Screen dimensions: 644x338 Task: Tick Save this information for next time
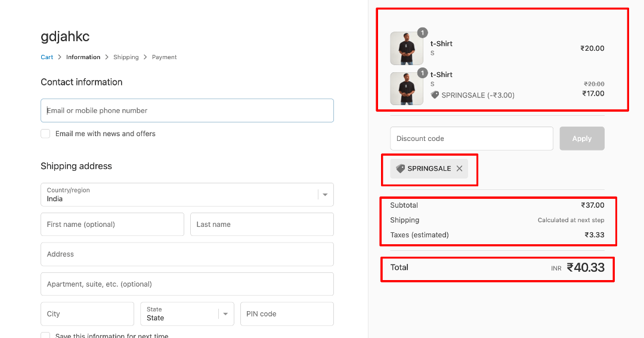click(x=45, y=336)
